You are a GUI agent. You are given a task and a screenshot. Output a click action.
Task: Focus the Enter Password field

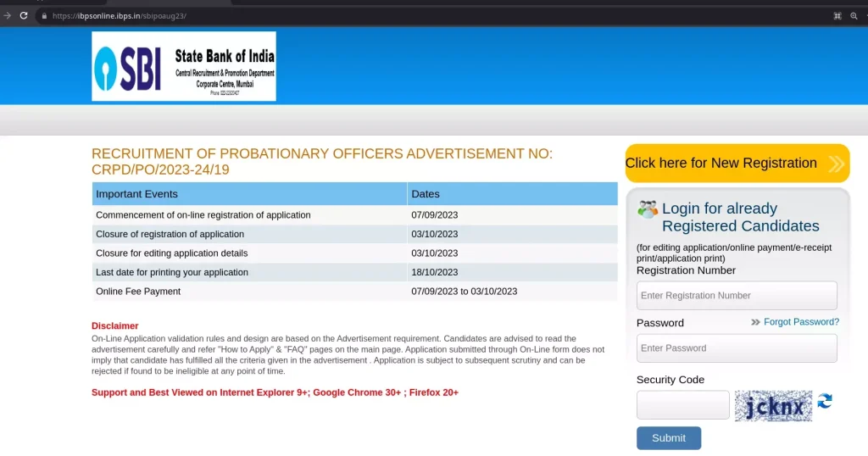coord(737,348)
